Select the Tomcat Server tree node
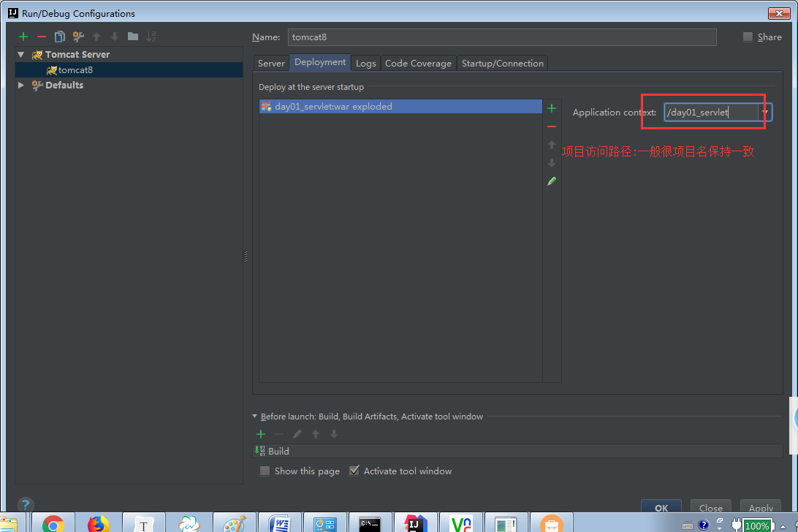This screenshot has height=532, width=798. 77,55
